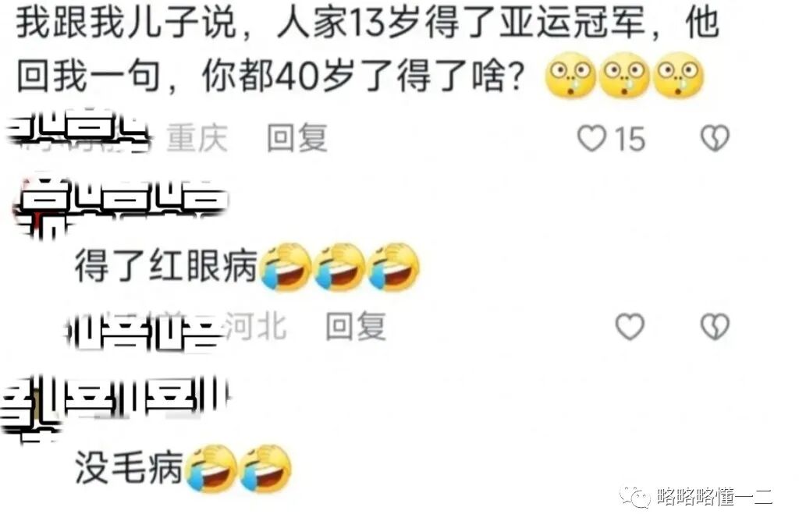Tap the 重庆 location label

tap(197, 138)
